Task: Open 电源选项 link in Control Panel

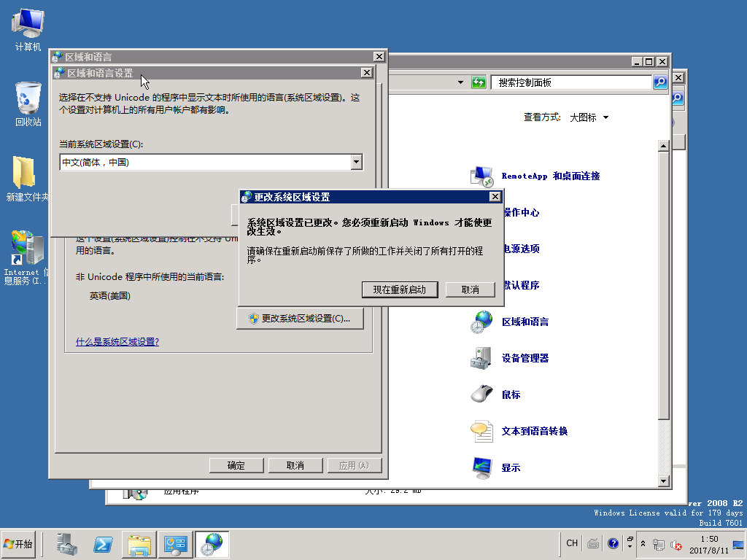Action: 522,249
